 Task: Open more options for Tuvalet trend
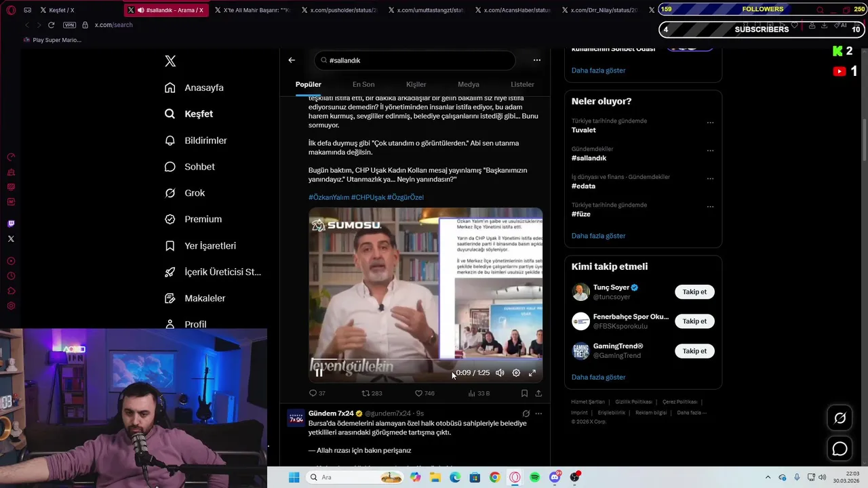(x=710, y=123)
